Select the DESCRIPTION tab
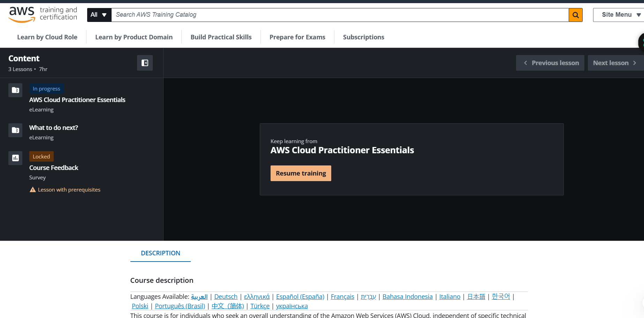Viewport: 644px width, 318px height. (160, 253)
